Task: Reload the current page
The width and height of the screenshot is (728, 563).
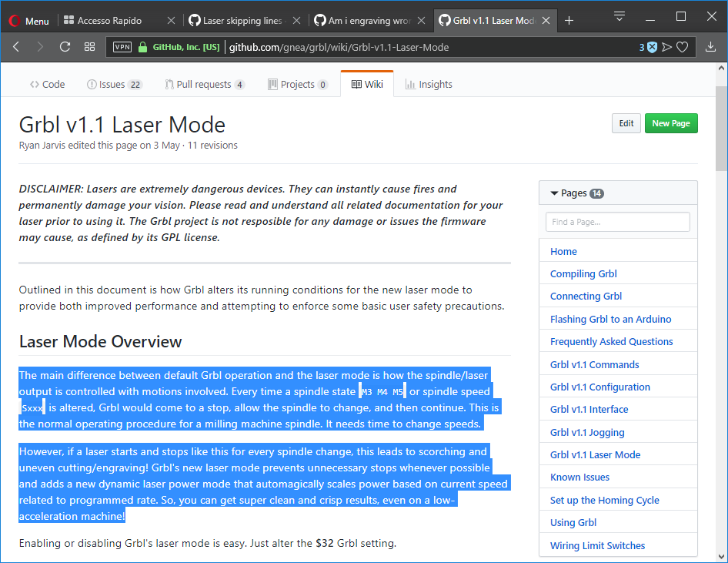Action: point(65,47)
